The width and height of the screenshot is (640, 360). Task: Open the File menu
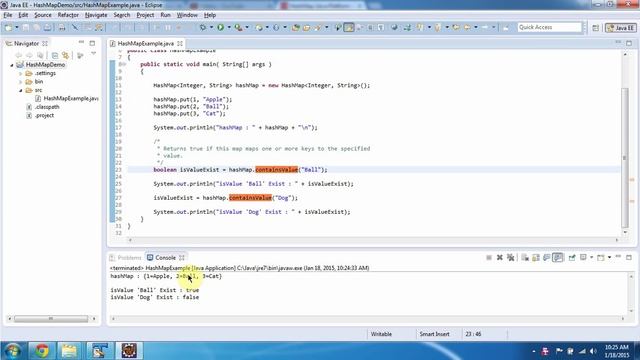pyautogui.click(x=8, y=15)
